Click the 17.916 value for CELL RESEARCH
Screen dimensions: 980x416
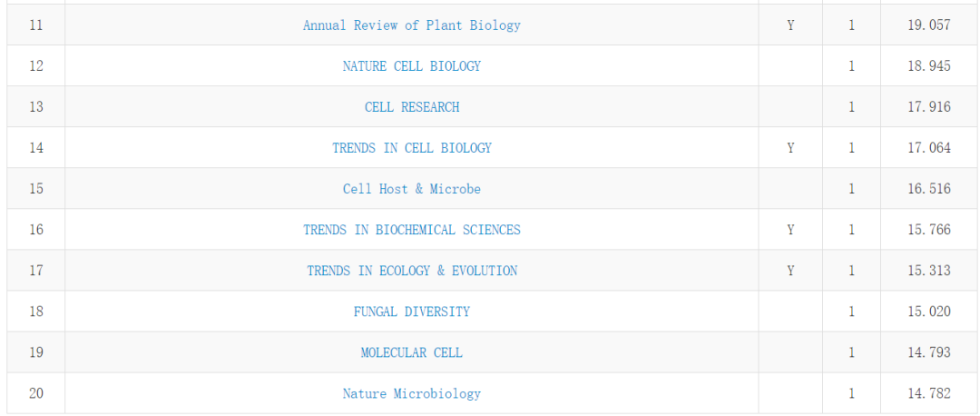[929, 107]
